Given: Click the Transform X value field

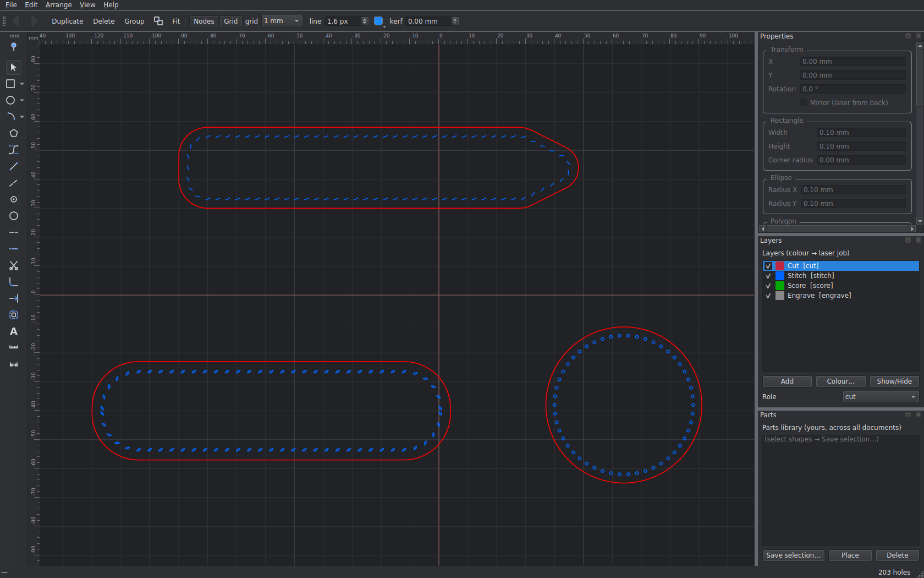Looking at the screenshot, I should pos(853,62).
